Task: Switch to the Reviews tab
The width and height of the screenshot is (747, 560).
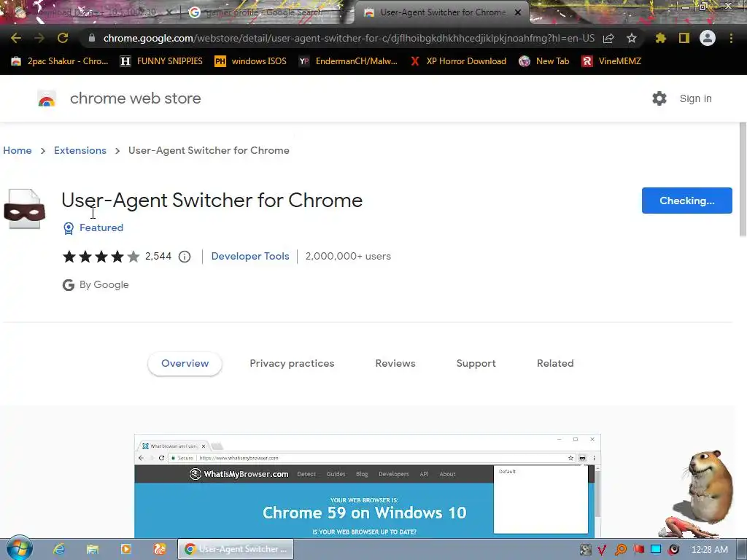Action: pos(395,363)
